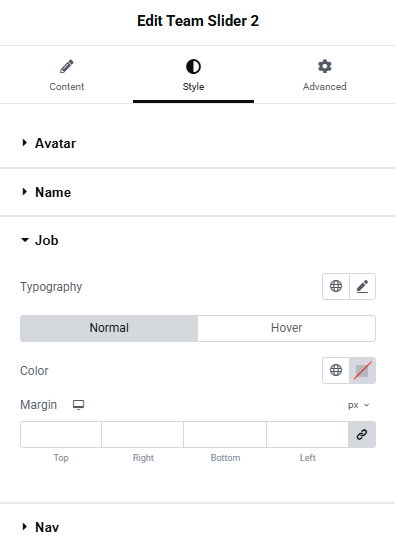Click the Advanced gear icon

(325, 66)
